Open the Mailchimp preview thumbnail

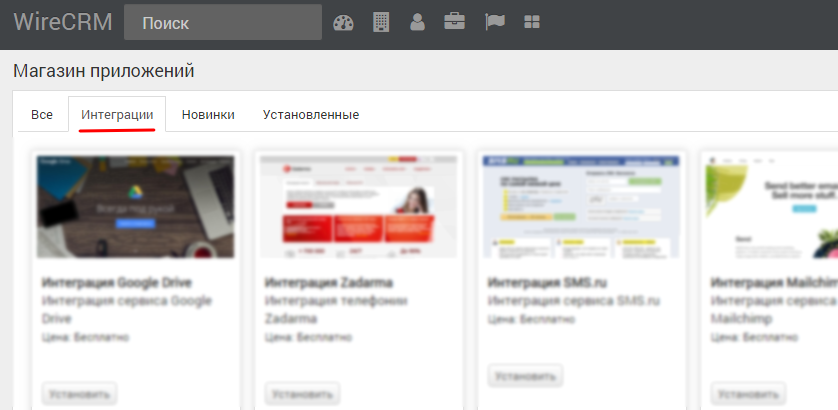(772, 207)
